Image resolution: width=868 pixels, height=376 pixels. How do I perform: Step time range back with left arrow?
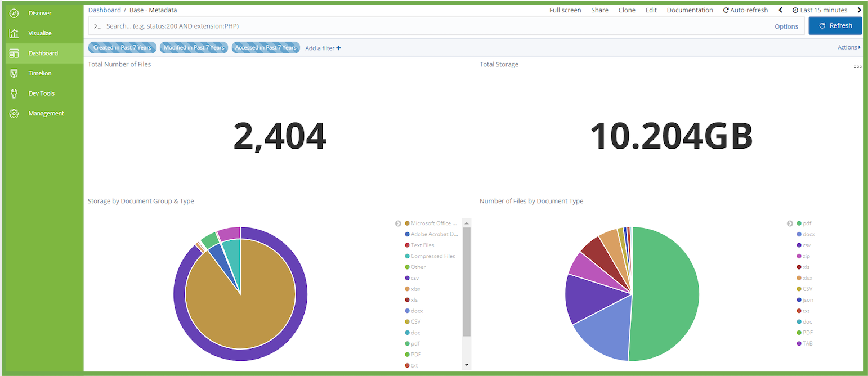(x=780, y=10)
